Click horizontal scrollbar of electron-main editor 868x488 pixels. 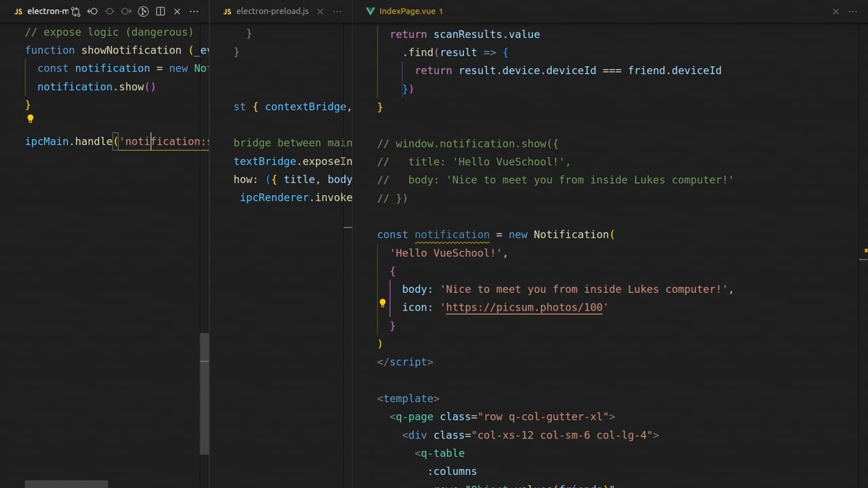(66, 484)
